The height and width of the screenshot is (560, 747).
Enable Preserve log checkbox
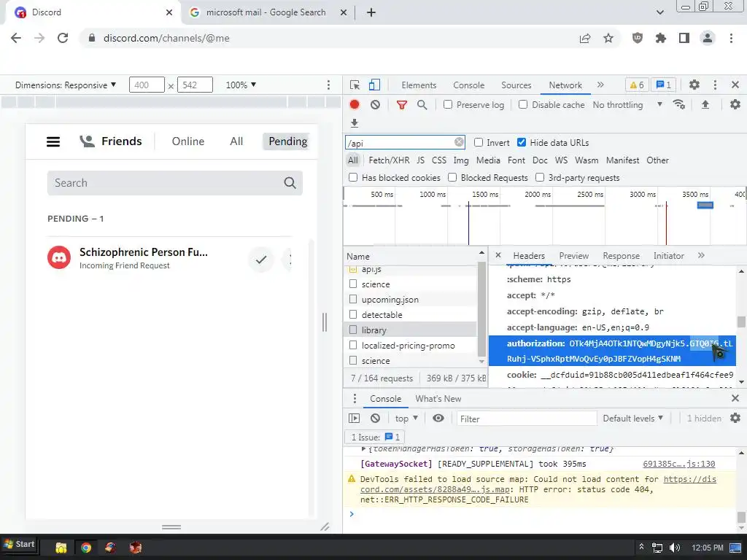tap(448, 104)
